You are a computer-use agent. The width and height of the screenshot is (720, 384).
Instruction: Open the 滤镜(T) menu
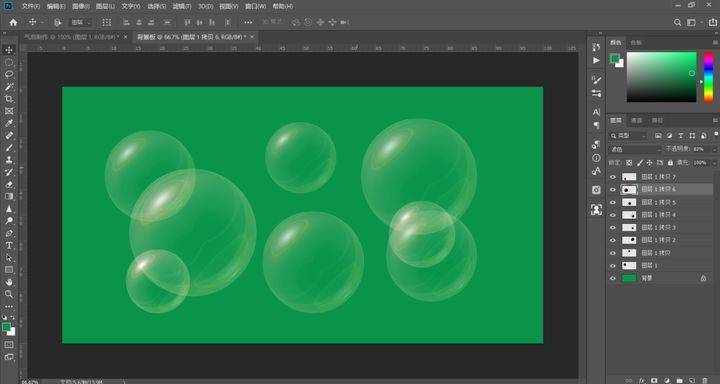point(182,6)
